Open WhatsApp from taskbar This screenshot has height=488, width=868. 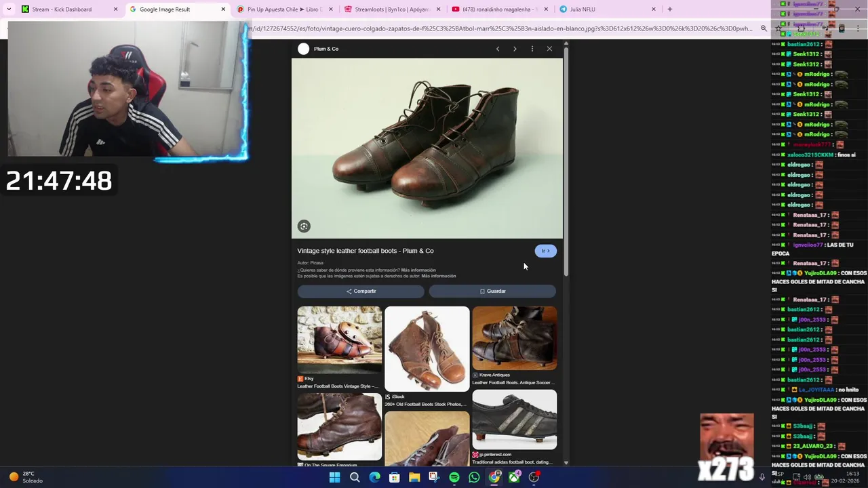474,477
